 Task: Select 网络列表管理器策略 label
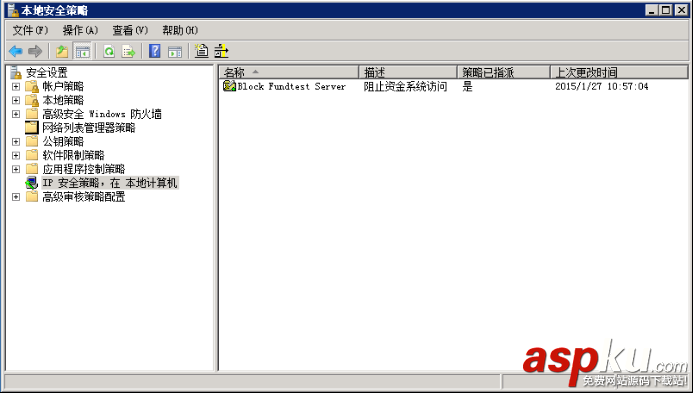89,128
